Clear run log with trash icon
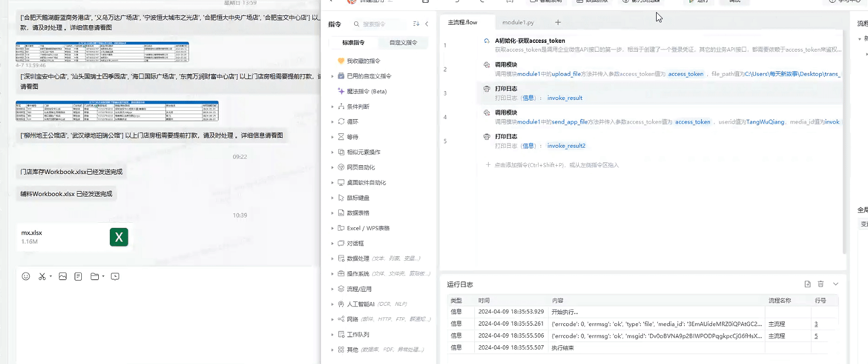 point(821,284)
